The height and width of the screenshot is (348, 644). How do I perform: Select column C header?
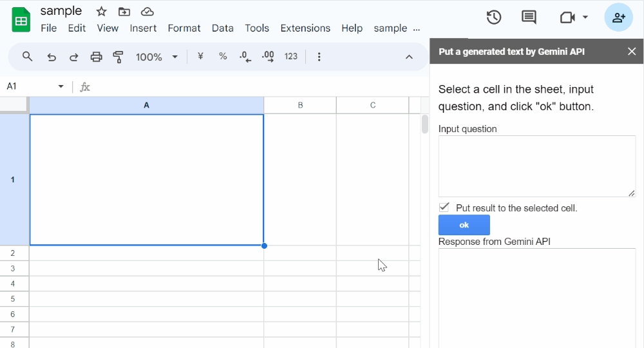point(373,105)
